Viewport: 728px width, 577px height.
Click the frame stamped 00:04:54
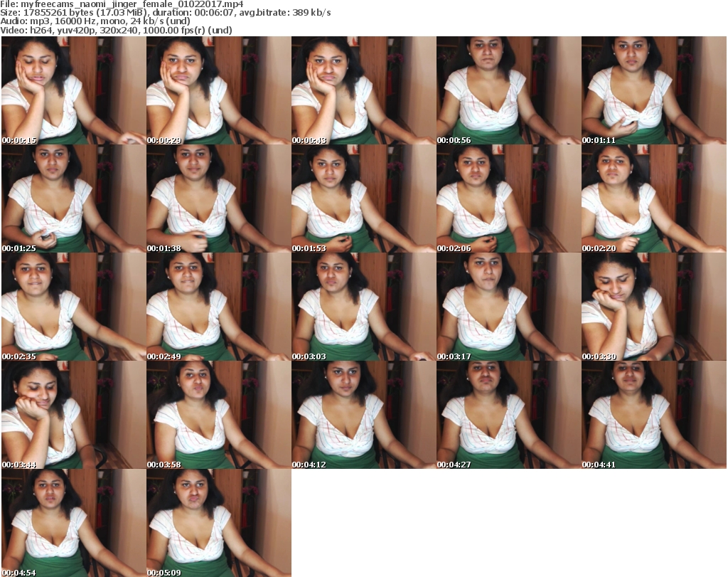74,523
